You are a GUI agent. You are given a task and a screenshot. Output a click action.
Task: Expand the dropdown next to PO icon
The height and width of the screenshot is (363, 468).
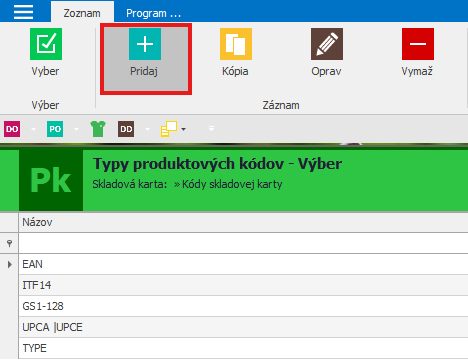(x=76, y=129)
